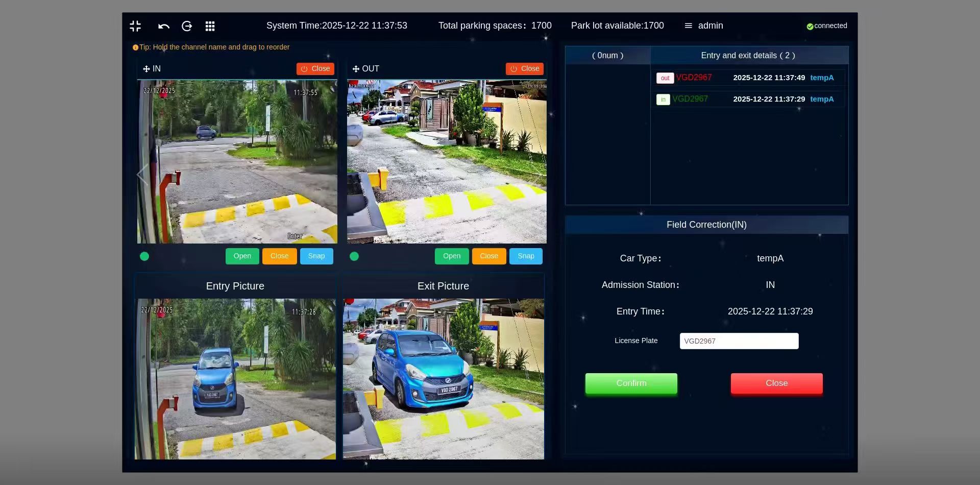
Task: Click the orange tip info icon
Action: point(135,47)
